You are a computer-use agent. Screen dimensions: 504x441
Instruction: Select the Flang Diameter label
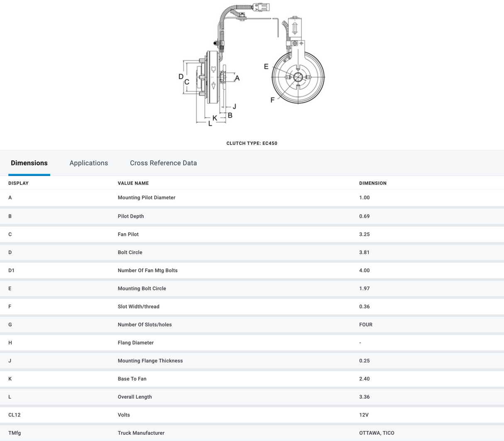[x=136, y=343]
